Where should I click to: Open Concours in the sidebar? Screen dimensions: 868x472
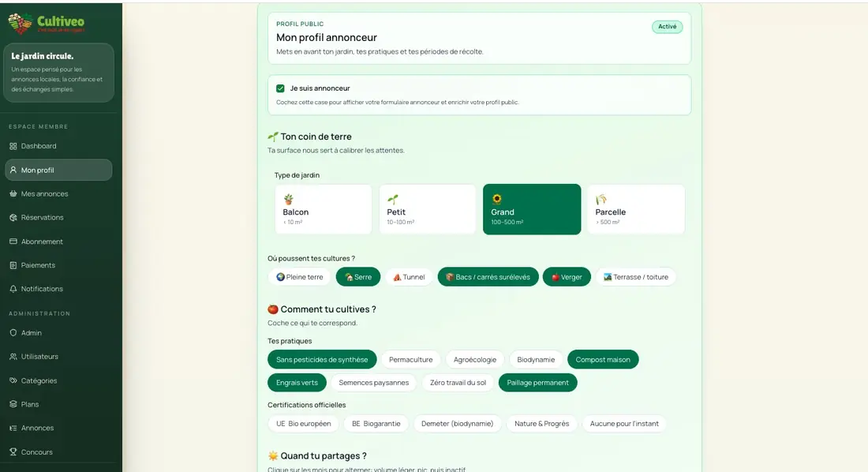pyautogui.click(x=58, y=452)
